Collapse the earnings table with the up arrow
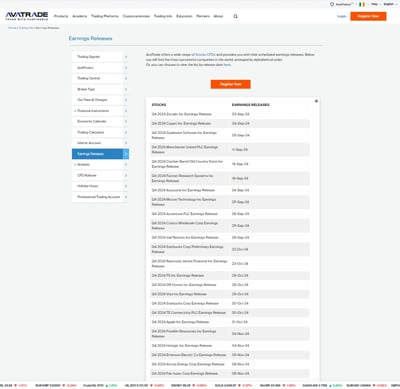 pos(316,101)
